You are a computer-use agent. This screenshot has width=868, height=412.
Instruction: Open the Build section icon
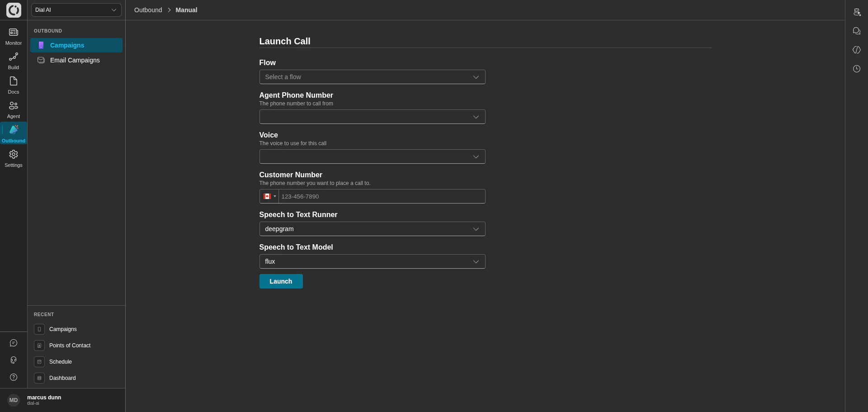(x=14, y=57)
